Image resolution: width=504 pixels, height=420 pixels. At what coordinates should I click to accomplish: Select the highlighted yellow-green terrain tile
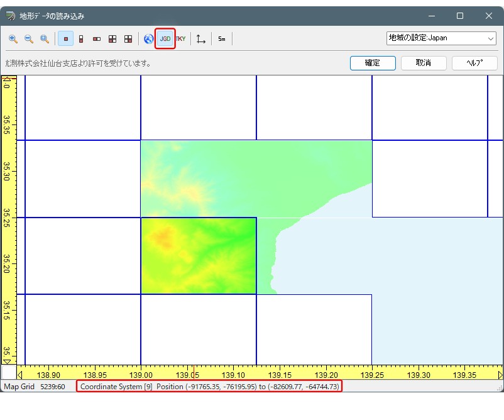199,256
